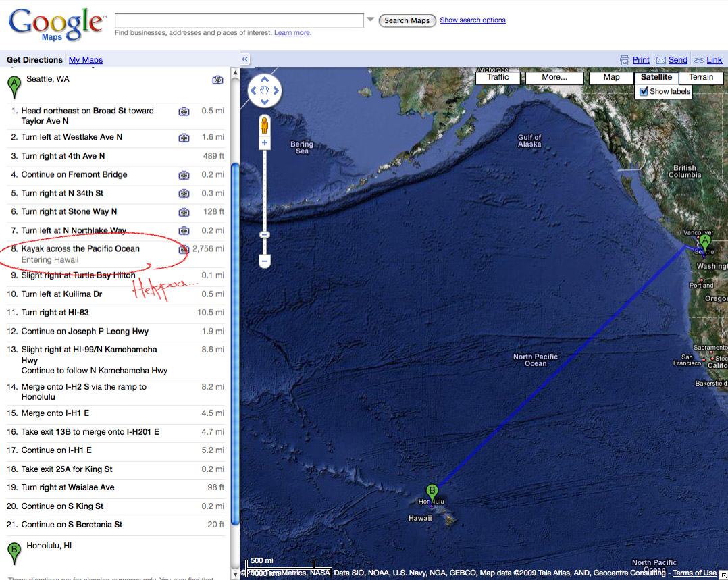Click Show search options link
This screenshot has height=580, width=728.
(473, 20)
